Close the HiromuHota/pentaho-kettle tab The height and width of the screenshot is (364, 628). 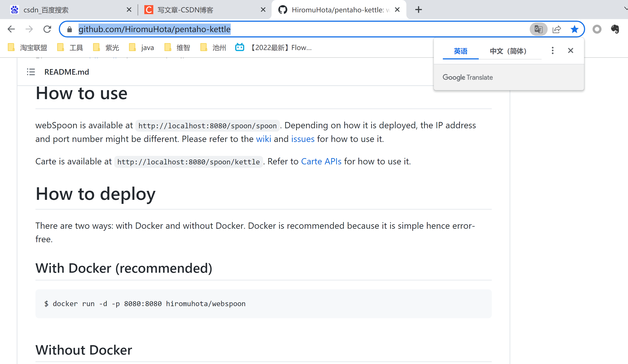pos(397,10)
